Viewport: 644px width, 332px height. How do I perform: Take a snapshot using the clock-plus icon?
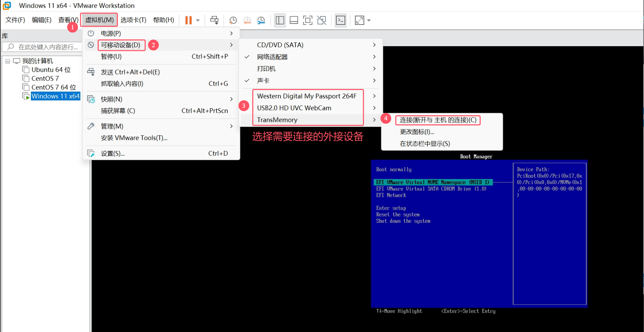point(233,20)
